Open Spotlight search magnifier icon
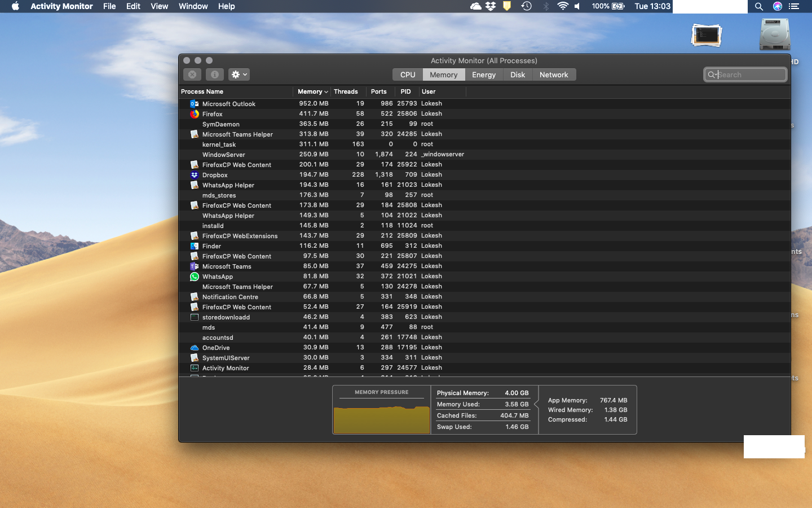The width and height of the screenshot is (812, 508). 759,6
